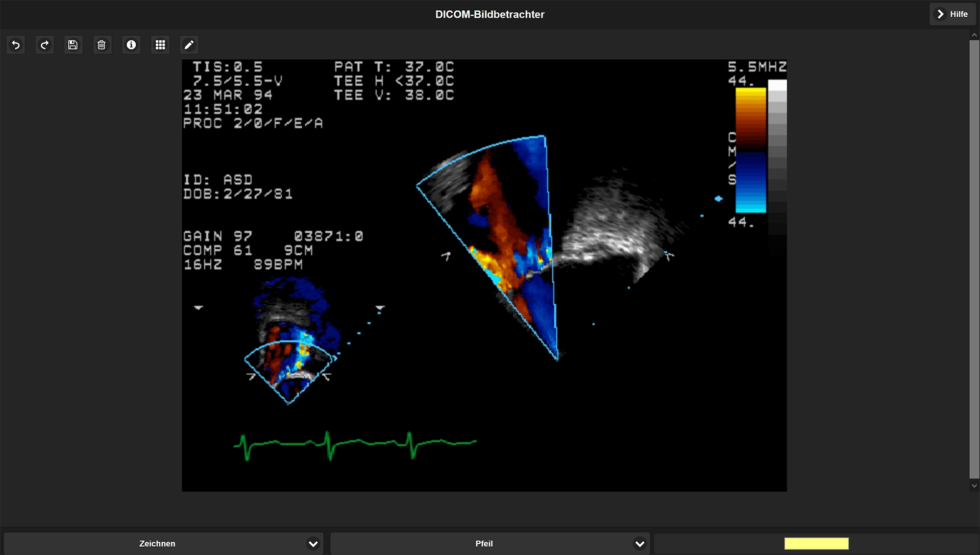This screenshot has height=555, width=980.
Task: Delete annotations with trash icon
Action: click(x=102, y=45)
